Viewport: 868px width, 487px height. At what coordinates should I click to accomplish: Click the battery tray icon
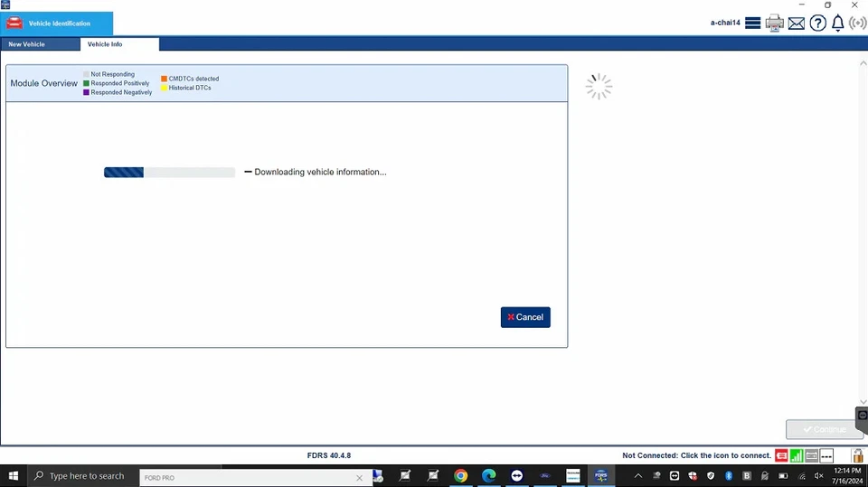pos(783,476)
